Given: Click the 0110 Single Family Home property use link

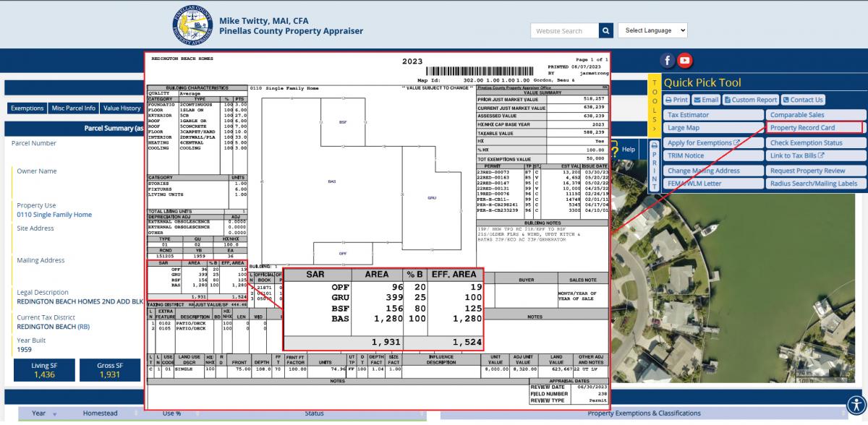Looking at the screenshot, I should [54, 215].
